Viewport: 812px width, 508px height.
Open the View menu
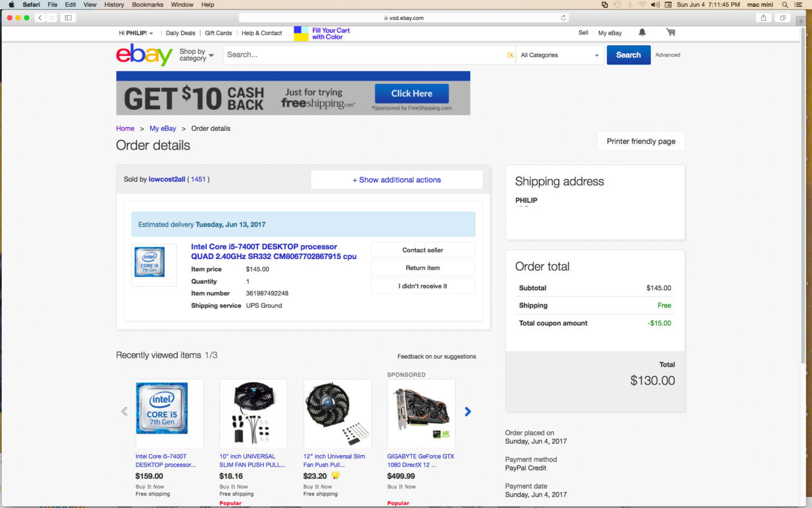click(90, 4)
